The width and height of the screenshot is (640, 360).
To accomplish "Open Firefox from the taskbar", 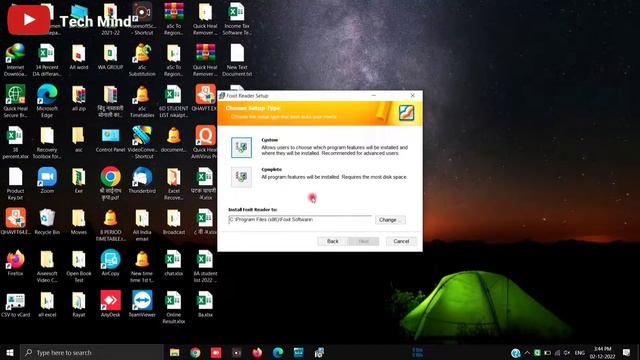I will click(x=257, y=352).
